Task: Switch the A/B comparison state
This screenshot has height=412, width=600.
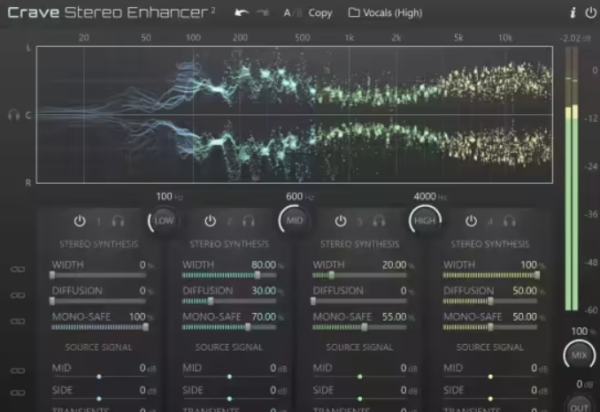Action: (x=291, y=13)
